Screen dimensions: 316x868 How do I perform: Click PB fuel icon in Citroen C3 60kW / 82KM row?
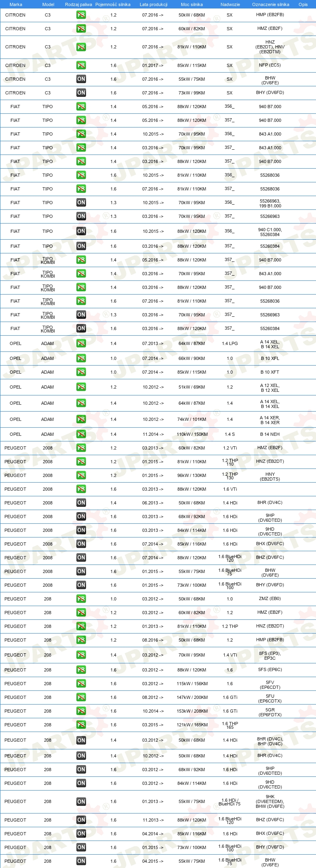tap(81, 29)
